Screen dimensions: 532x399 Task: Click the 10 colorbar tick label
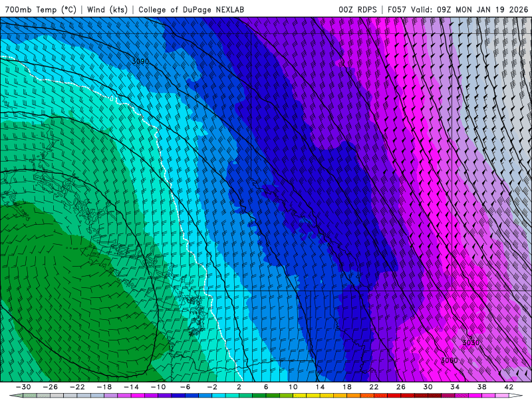coord(293,387)
